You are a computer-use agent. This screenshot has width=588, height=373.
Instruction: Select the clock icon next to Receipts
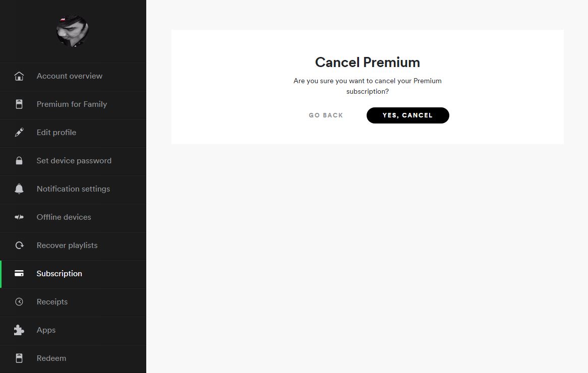(19, 301)
